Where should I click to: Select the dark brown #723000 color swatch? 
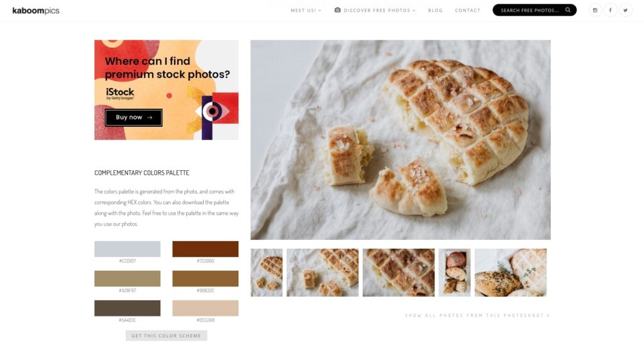(x=206, y=249)
